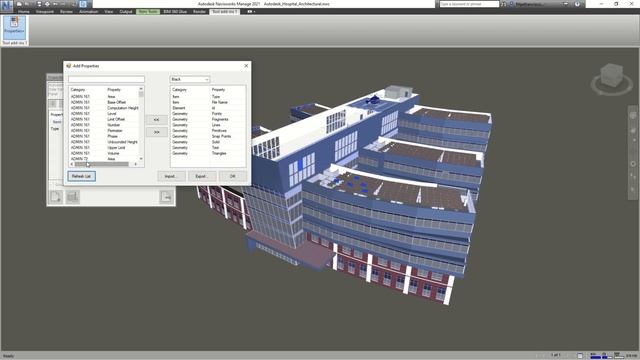
Task: Click the top navigation bar wheel icon
Action: pyautogui.click(x=633, y=116)
